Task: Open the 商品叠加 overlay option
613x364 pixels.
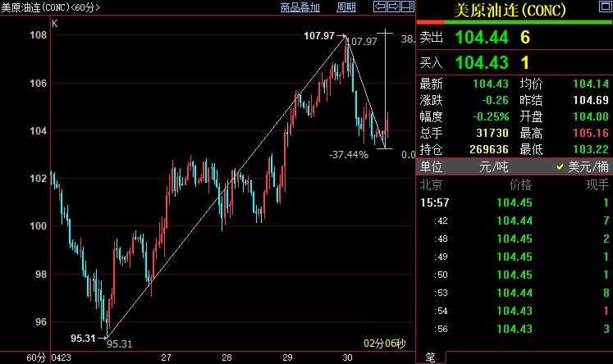Action: pos(300,7)
